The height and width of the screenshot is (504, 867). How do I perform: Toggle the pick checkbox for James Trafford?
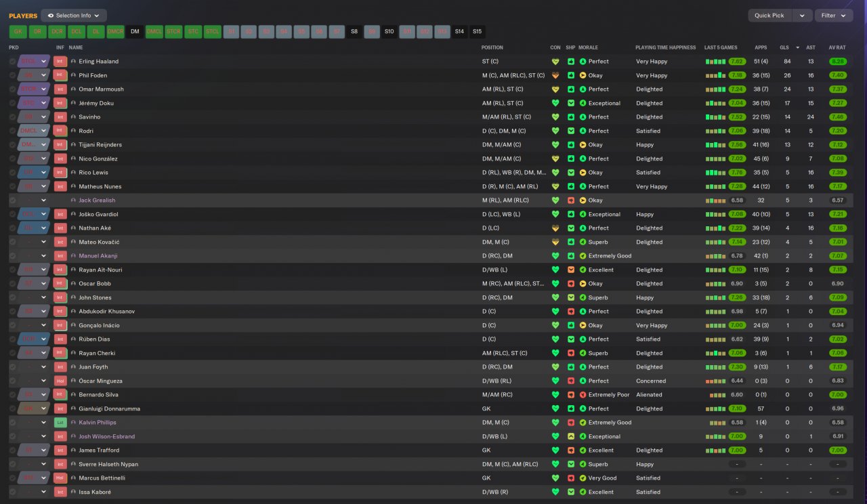click(x=12, y=450)
